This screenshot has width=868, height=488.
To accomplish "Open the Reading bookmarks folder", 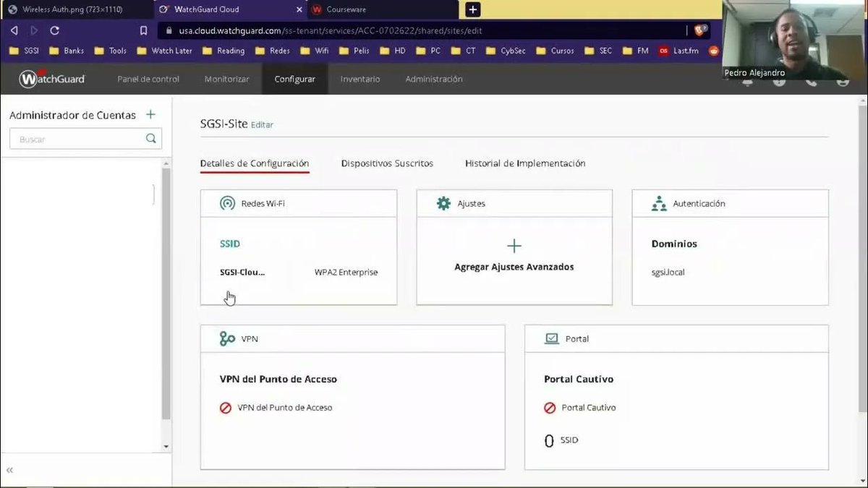I will (x=223, y=51).
